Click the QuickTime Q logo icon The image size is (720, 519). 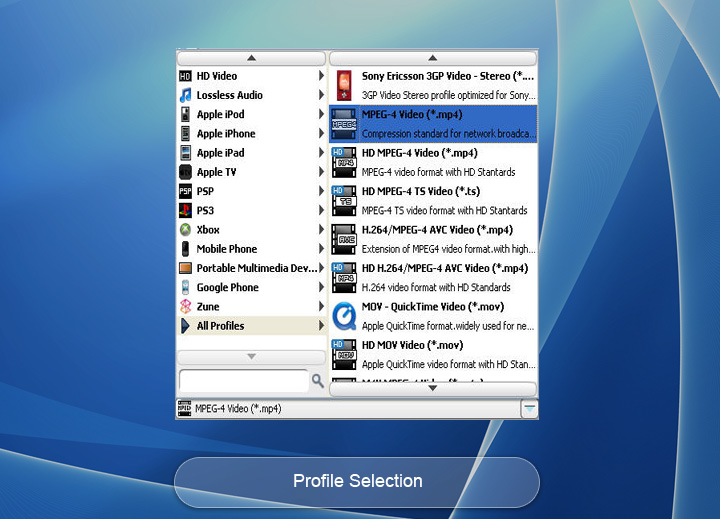(344, 316)
